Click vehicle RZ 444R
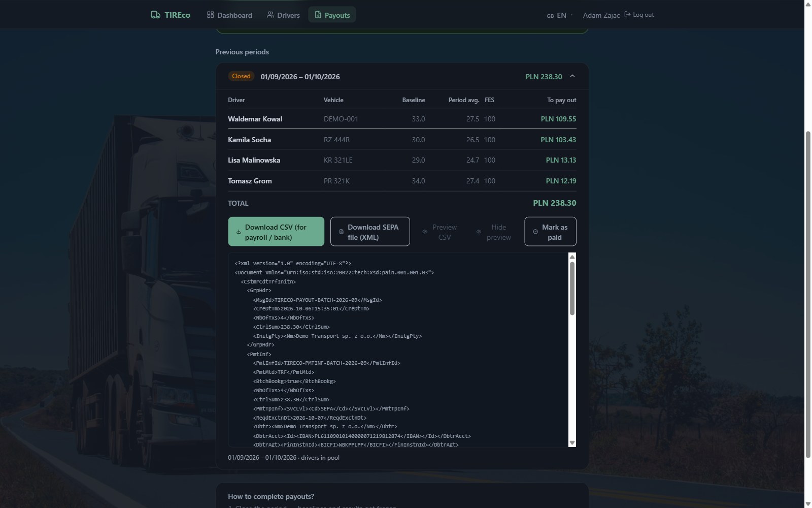 click(x=336, y=140)
